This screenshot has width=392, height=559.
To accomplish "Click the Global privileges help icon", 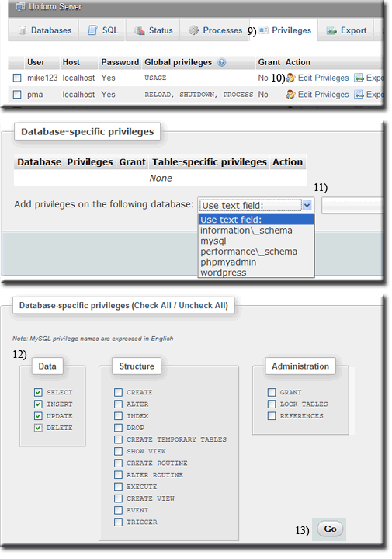I will coord(222,62).
